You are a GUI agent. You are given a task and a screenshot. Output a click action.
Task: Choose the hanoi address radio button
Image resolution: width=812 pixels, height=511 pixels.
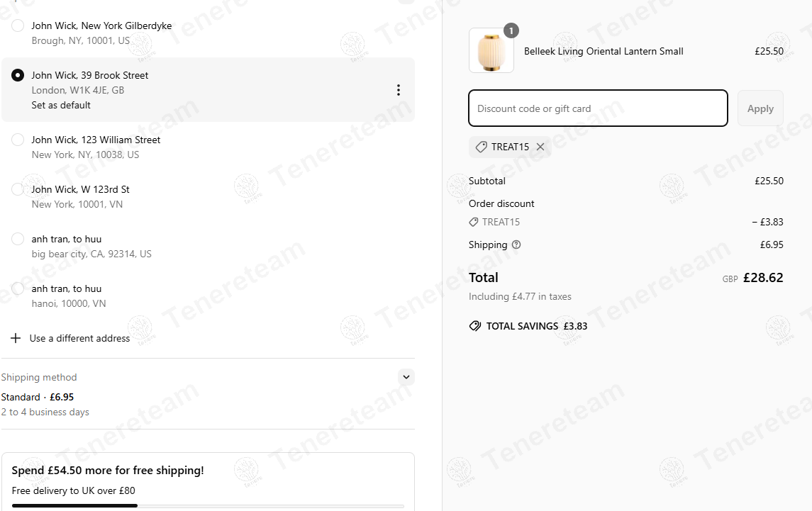pos(18,289)
